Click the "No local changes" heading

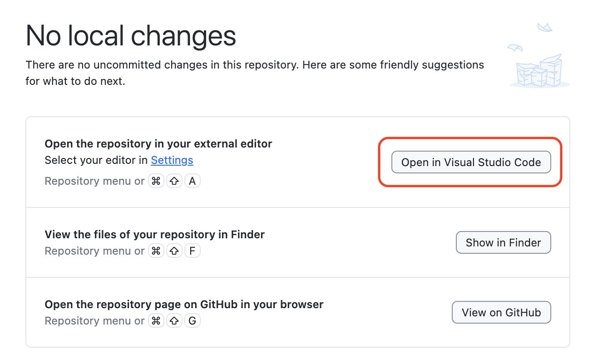pos(131,35)
